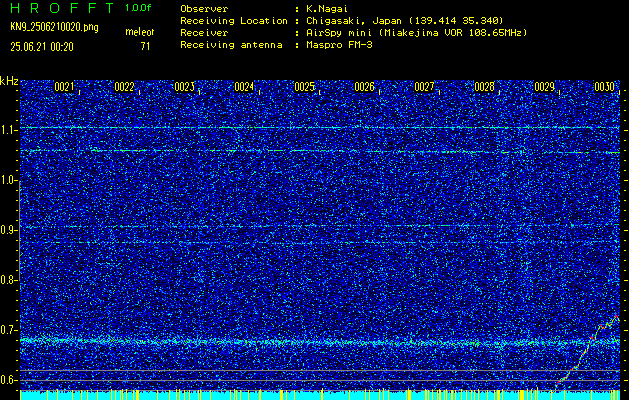Click the 0024 time marker

(244, 87)
